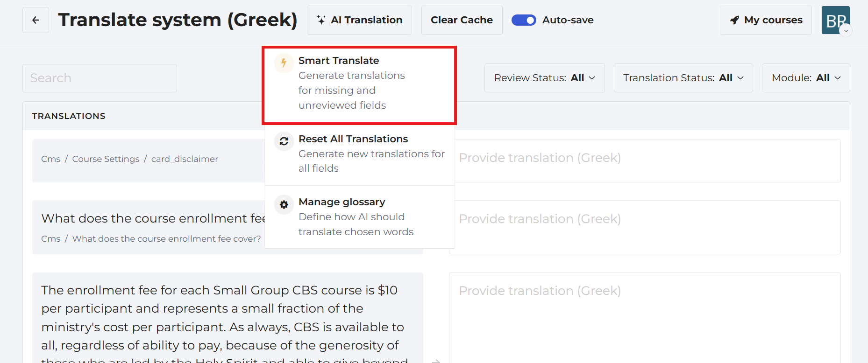Toggle the Auto-save switch

[x=524, y=20]
